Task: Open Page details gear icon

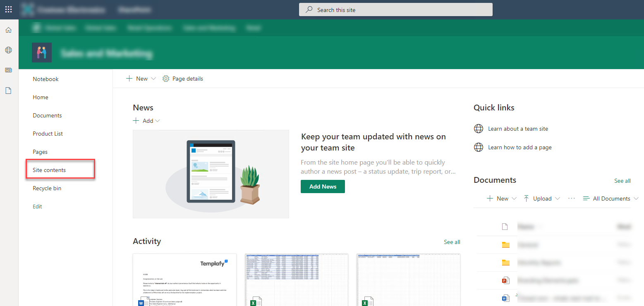Action: pos(166,79)
